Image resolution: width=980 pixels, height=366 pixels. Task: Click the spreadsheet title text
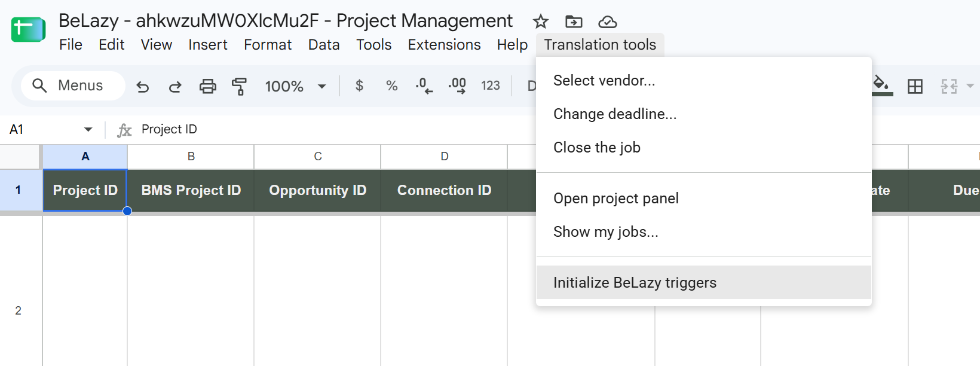pyautogui.click(x=286, y=21)
